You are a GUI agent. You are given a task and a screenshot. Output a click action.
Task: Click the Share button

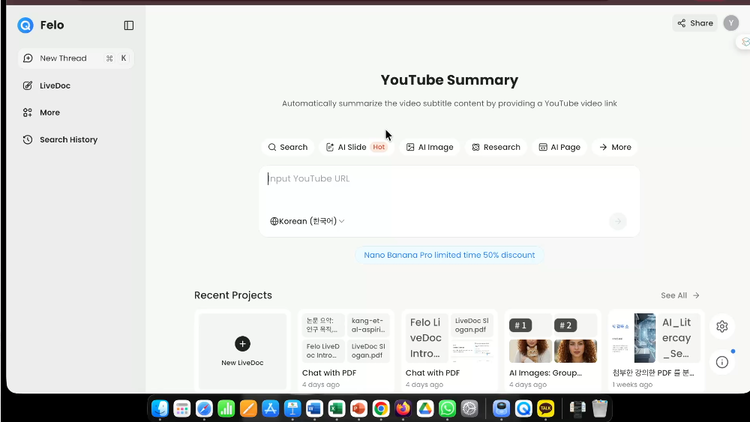pyautogui.click(x=695, y=23)
